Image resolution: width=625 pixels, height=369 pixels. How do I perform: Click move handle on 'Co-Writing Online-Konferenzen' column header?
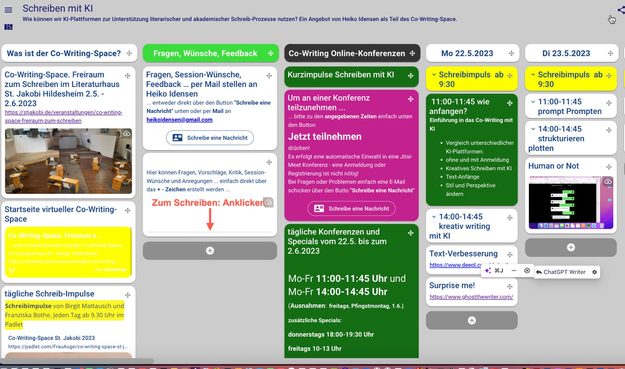[x=412, y=53]
